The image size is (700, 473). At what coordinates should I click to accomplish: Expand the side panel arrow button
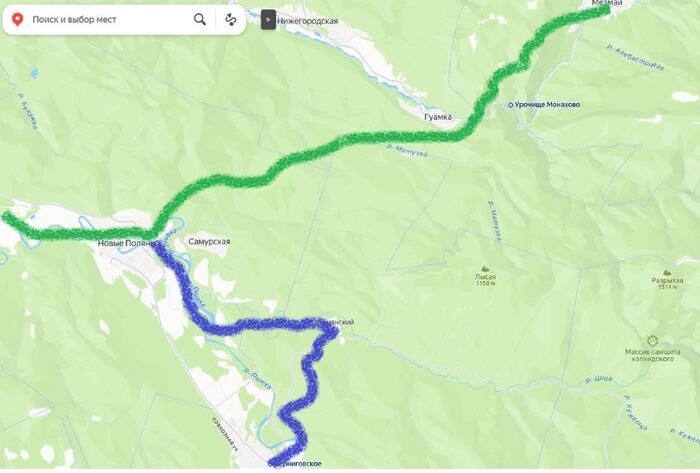(x=268, y=20)
